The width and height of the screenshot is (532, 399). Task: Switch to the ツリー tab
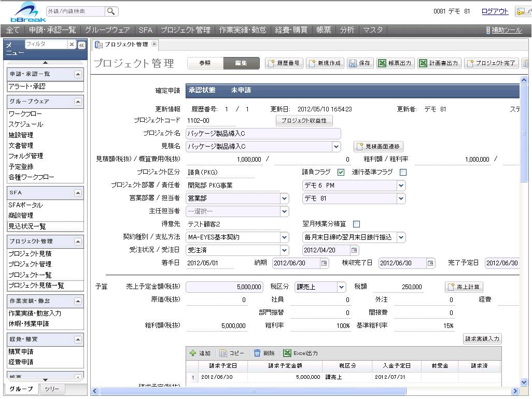point(52,389)
